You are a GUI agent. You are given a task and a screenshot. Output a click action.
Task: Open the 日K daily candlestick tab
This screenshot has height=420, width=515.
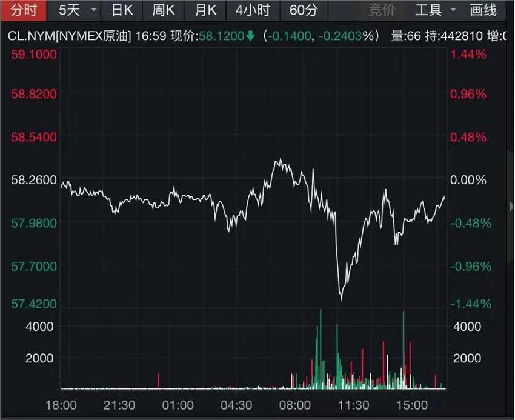122,10
